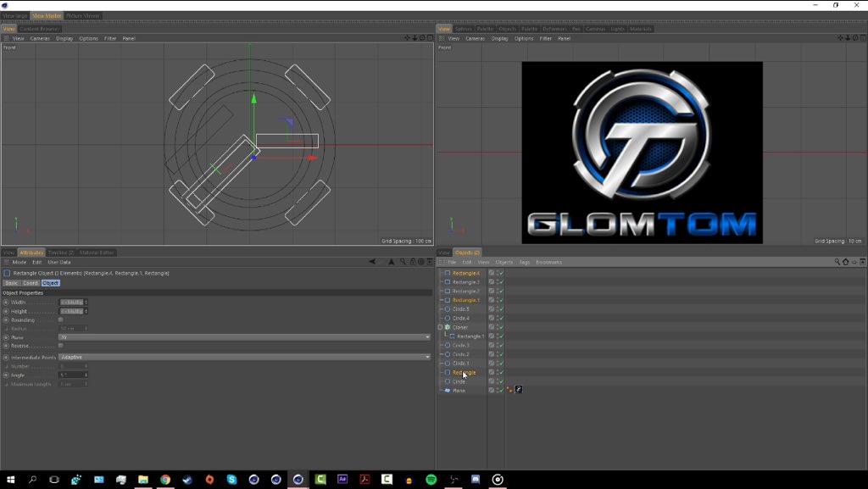The width and height of the screenshot is (868, 489).
Task: Toggle maximize icon of right viewport
Action: pos(863,38)
